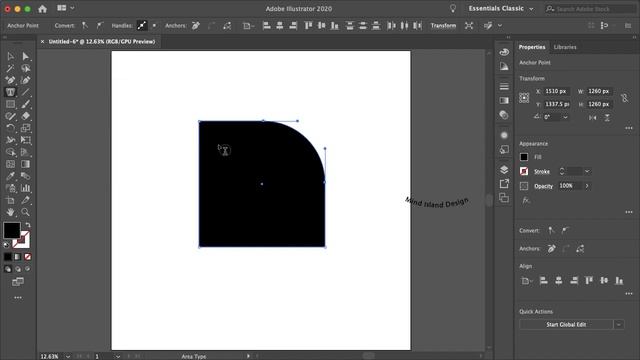Select the Zoom tool
This screenshot has width=640, height=360.
click(25, 212)
